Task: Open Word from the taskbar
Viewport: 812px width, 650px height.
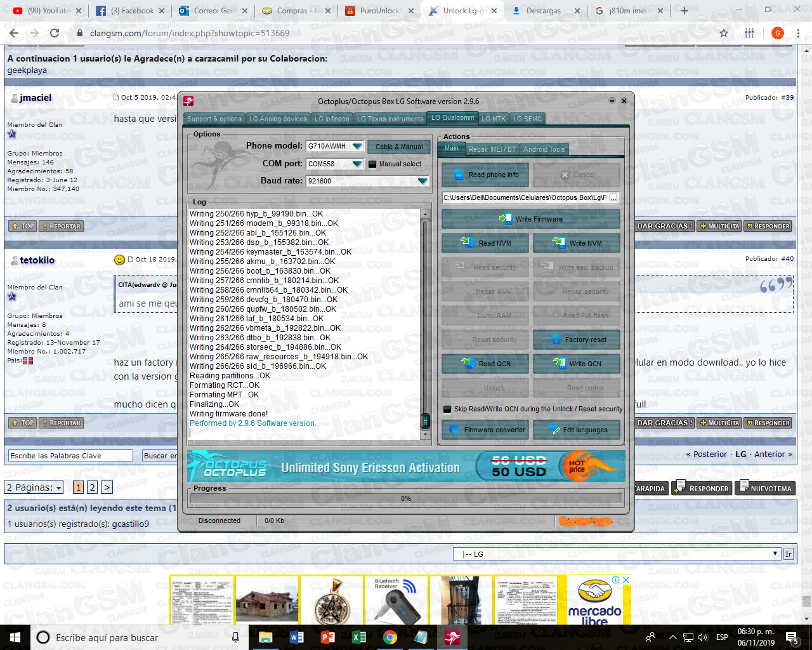Action: pyautogui.click(x=296, y=637)
